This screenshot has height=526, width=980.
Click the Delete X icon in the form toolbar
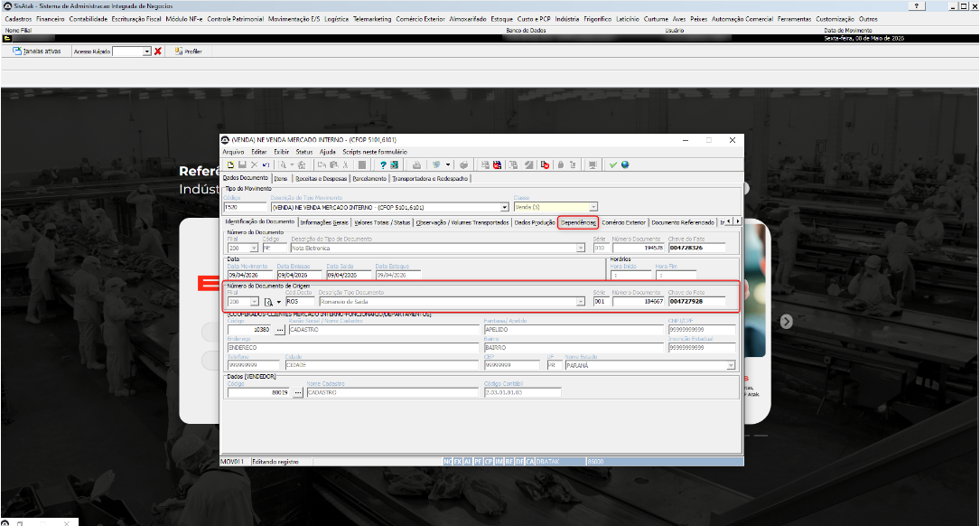click(x=254, y=165)
